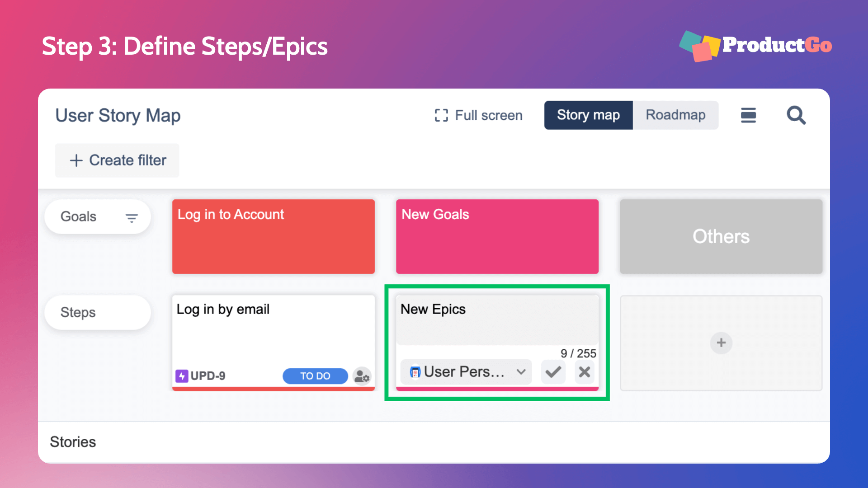
Task: Select the New Goals pink card
Action: click(x=497, y=236)
